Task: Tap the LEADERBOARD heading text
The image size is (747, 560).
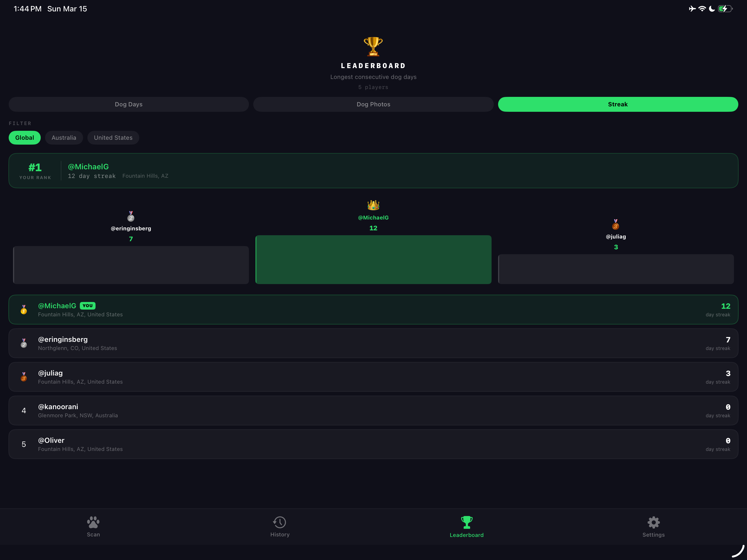Action: click(x=373, y=66)
